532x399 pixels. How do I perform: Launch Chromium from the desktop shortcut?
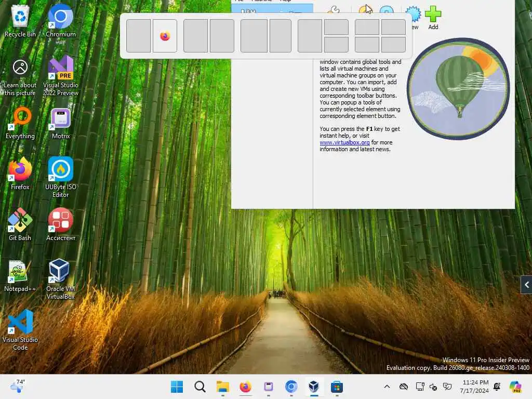click(x=61, y=20)
